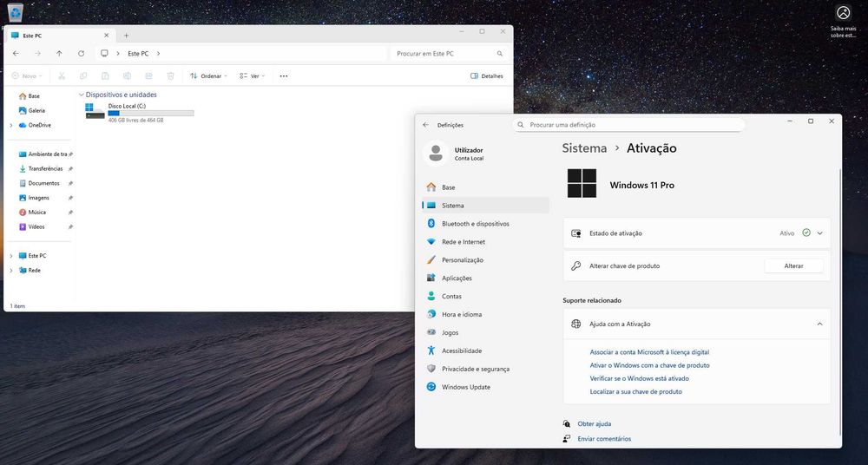The width and height of the screenshot is (868, 465).
Task: Open 'Ativar o Windows com a chave de produto'
Action: pos(649,365)
